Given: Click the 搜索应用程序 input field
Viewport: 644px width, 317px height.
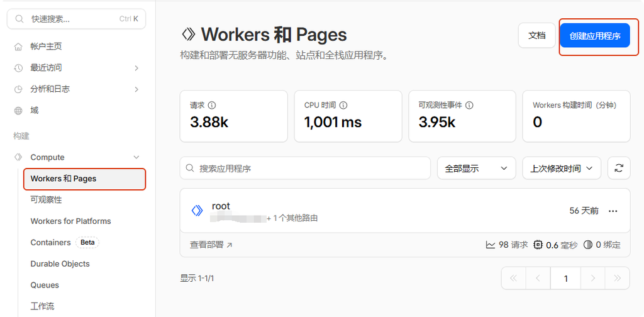Looking at the screenshot, I should coord(305,168).
